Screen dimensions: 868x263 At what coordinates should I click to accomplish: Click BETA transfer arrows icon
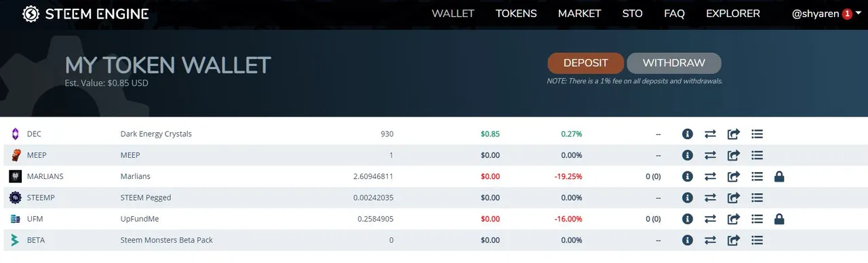tap(710, 240)
